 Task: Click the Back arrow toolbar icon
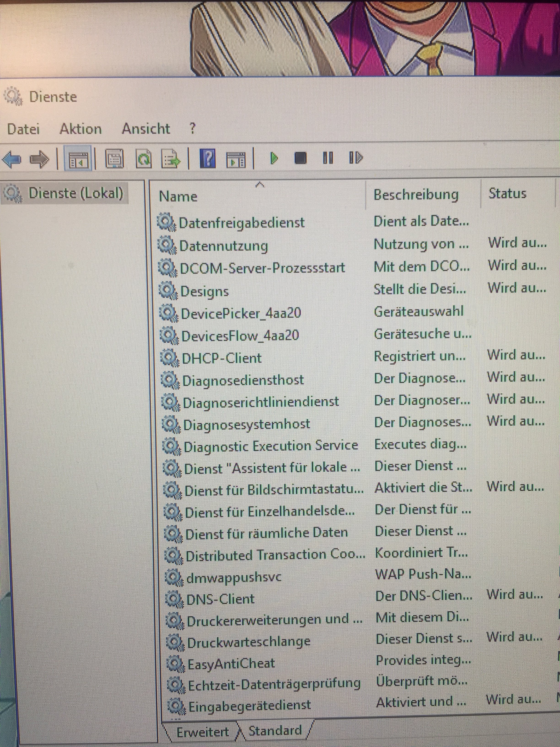[x=11, y=159]
